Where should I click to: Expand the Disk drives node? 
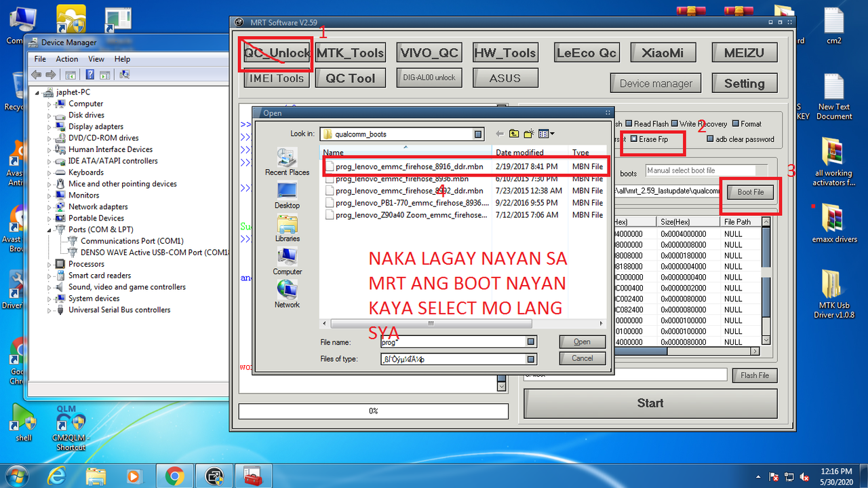[50, 115]
